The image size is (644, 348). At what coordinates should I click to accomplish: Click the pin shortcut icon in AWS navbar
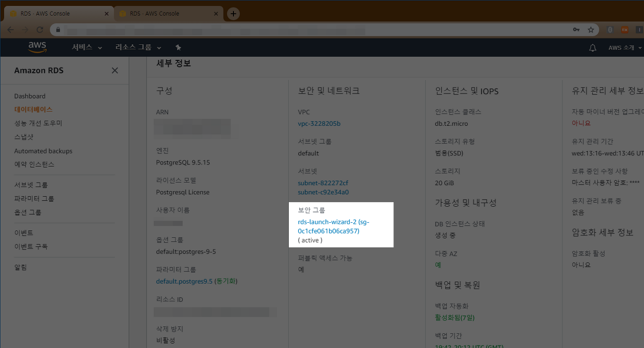click(x=178, y=47)
